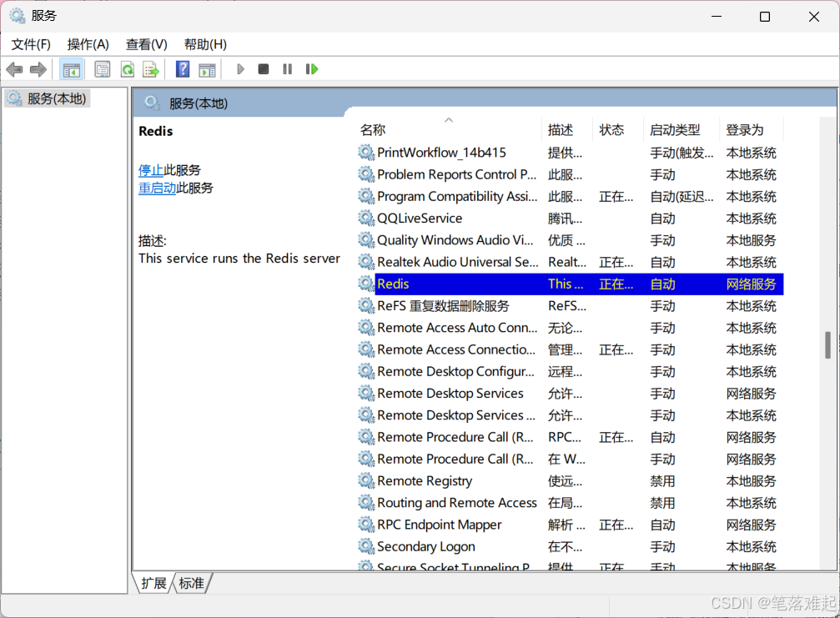The width and height of the screenshot is (840, 618).
Task: Click the RPC... description cell
Action: 565,437
